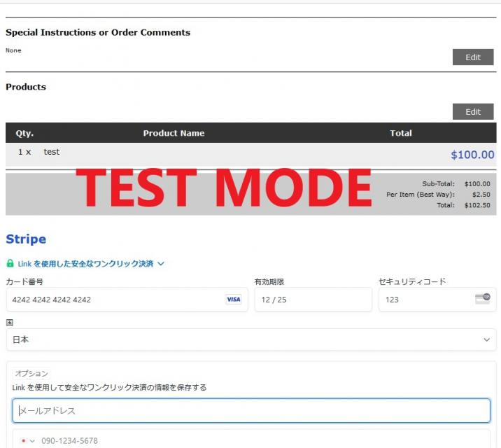
Task: Click the quantity 1 x cell
Action: 24,152
